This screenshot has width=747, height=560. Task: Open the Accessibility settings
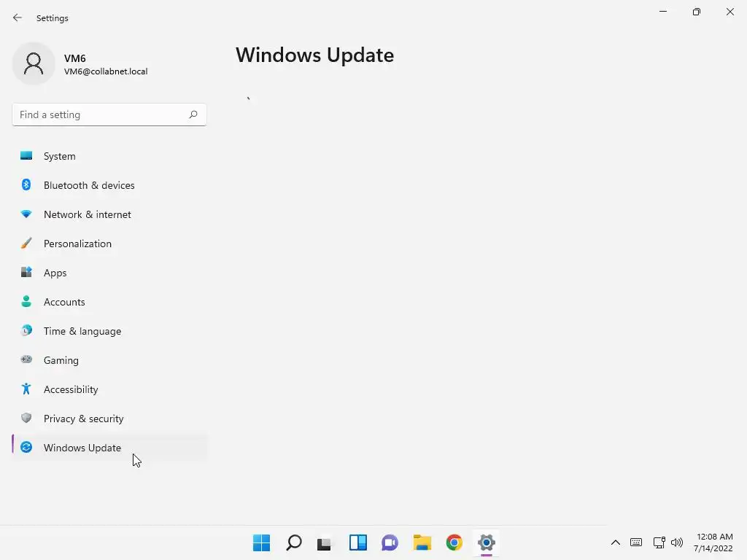coord(109,389)
